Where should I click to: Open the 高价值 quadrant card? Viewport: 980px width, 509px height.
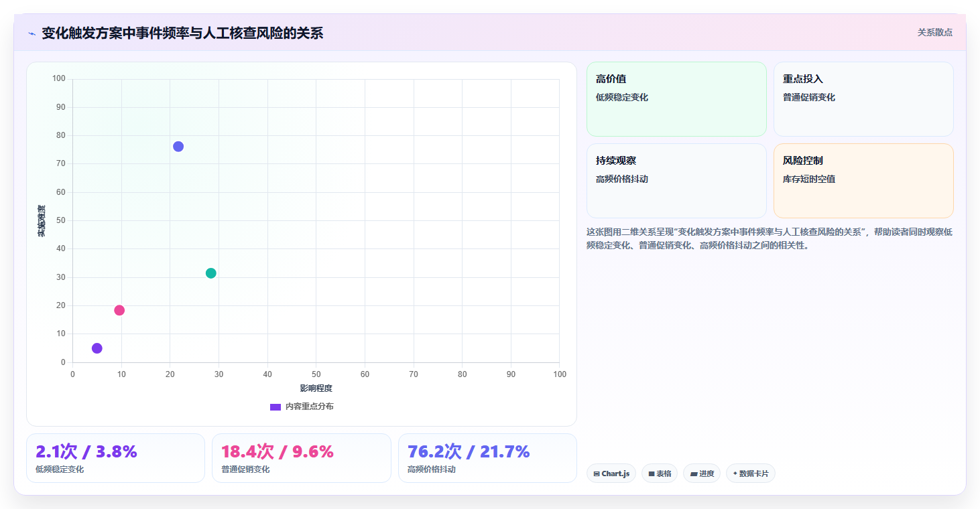click(x=676, y=99)
